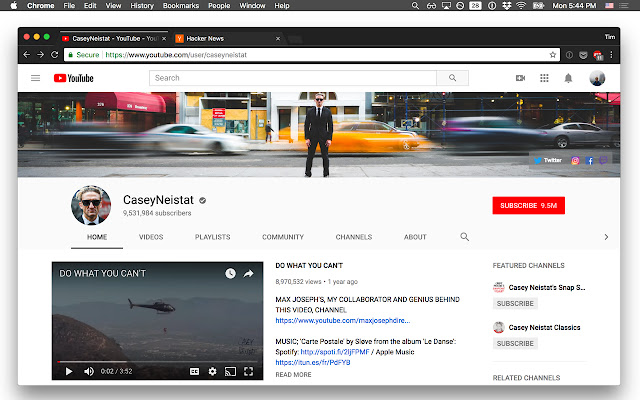The image size is (640, 400).
Task: Open the History menu in macOS menu bar
Action: click(142, 6)
